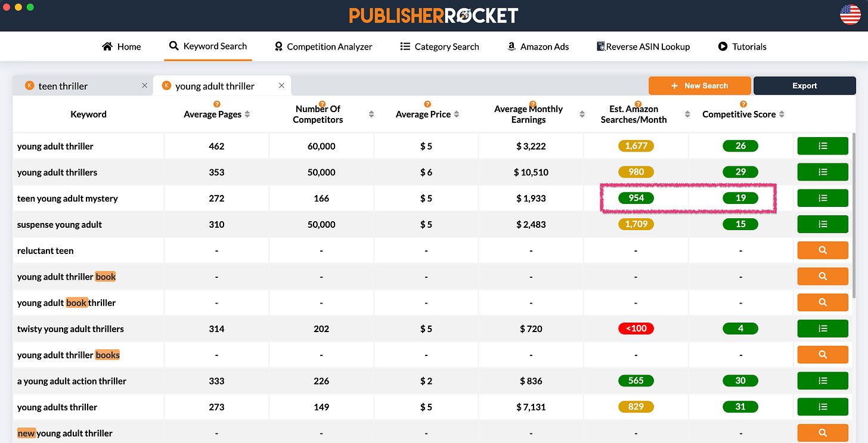Viewport: 868px width, 443px height.
Task: Click the $ 7,131 earnings cell
Action: point(531,407)
